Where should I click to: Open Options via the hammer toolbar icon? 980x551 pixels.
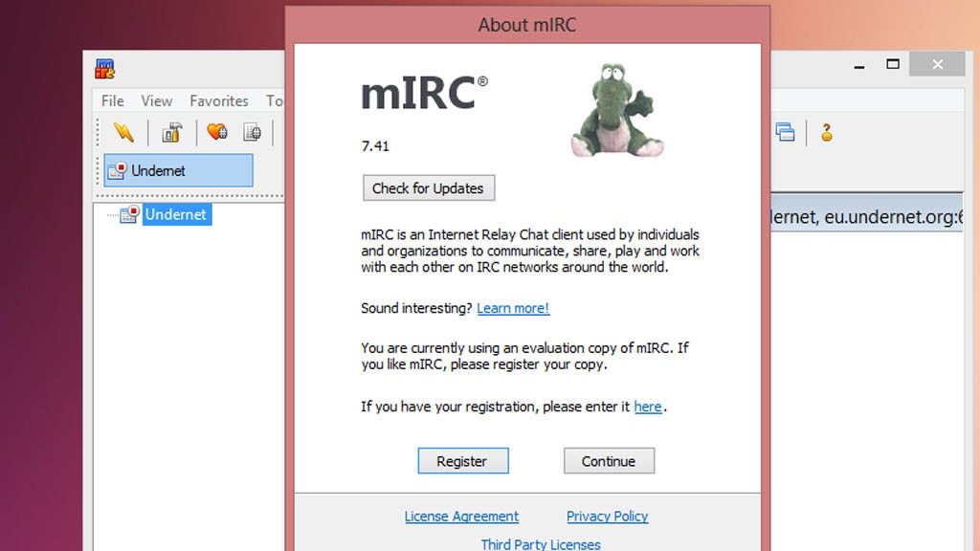point(171,132)
